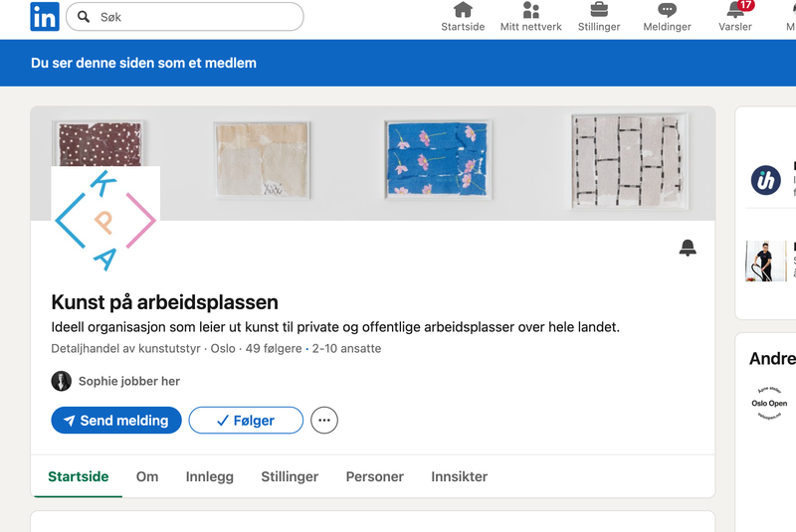
Task: Click the 49 følgere text
Action: (x=274, y=349)
